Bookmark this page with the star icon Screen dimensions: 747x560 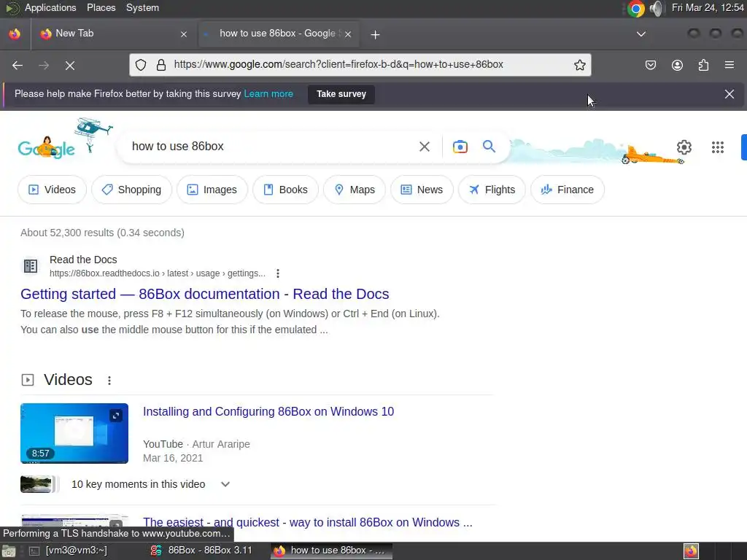(x=579, y=65)
